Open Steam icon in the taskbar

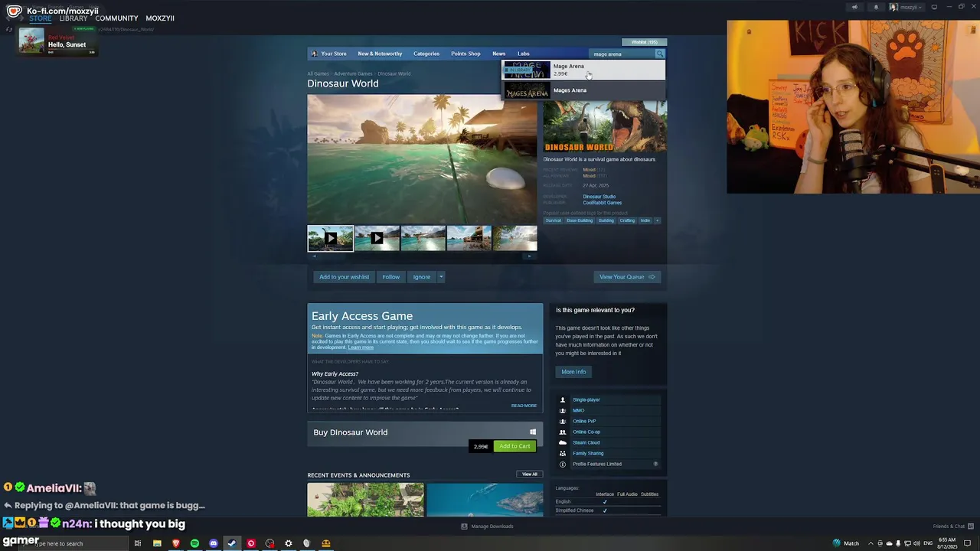(x=232, y=543)
